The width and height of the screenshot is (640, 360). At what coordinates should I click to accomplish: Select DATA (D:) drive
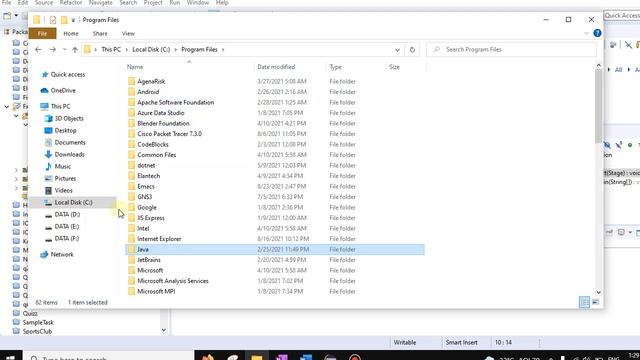tap(62, 214)
